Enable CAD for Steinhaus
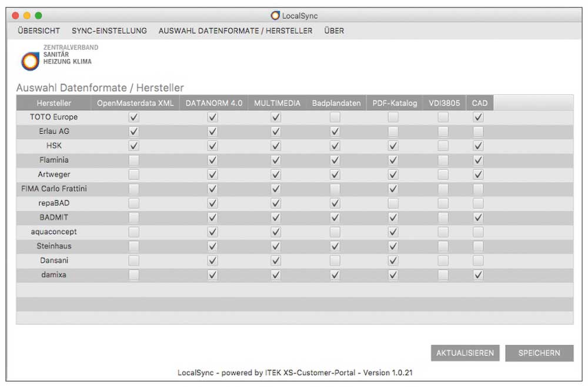The image size is (588, 387). click(x=477, y=246)
